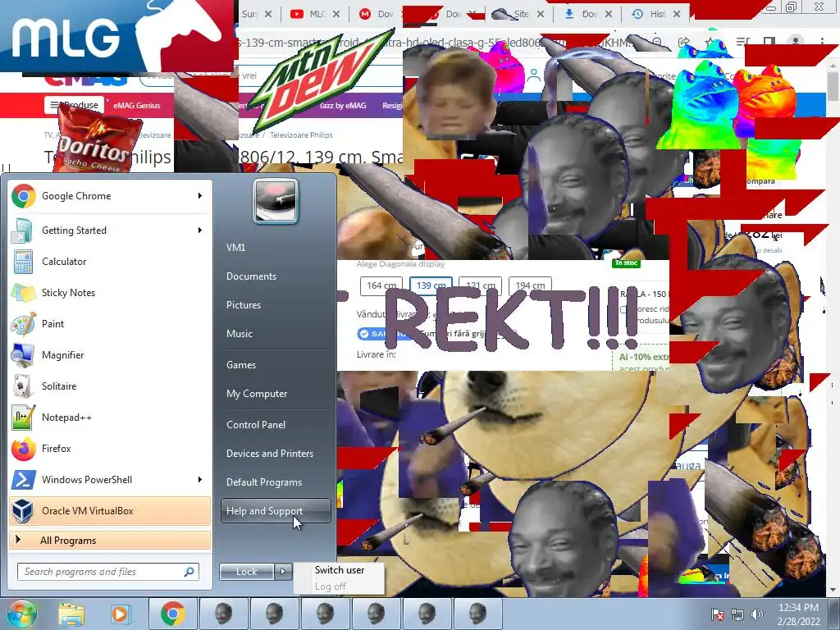The width and height of the screenshot is (840, 630).
Task: Click the Chrome profile avatar icon
Action: click(796, 41)
